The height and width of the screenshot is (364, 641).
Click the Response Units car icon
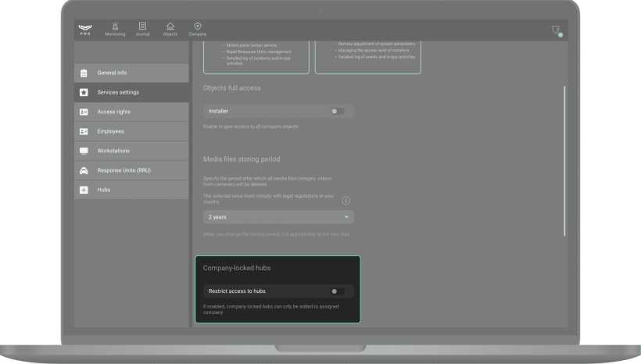point(84,170)
